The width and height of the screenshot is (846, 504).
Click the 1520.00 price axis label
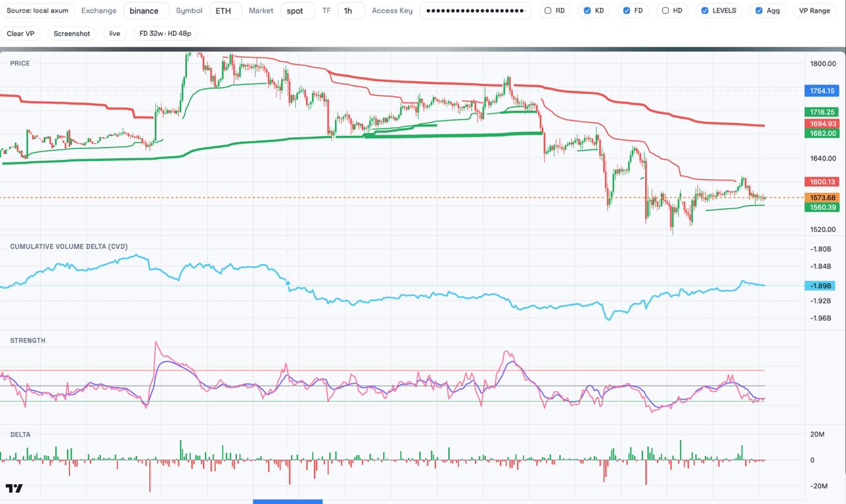pyautogui.click(x=823, y=229)
